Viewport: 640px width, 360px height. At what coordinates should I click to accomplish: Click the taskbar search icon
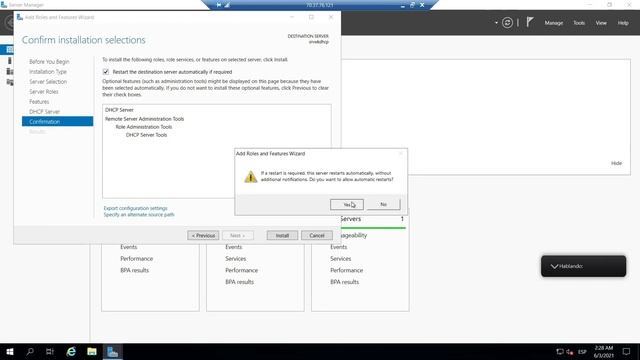30,351
